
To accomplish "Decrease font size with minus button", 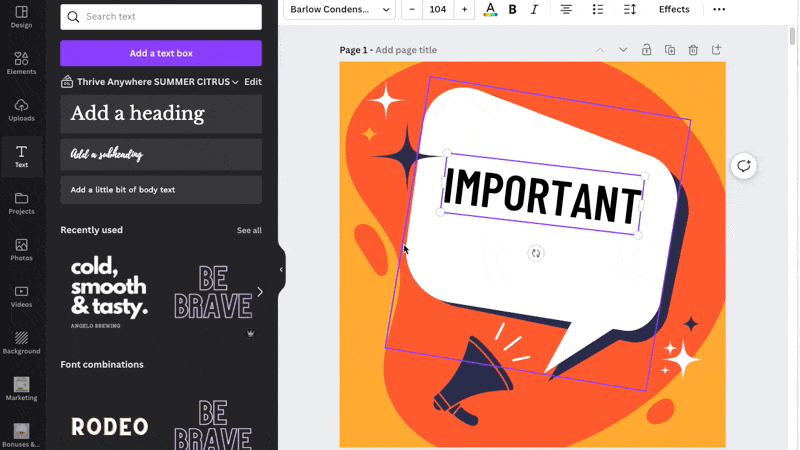I will tap(412, 9).
